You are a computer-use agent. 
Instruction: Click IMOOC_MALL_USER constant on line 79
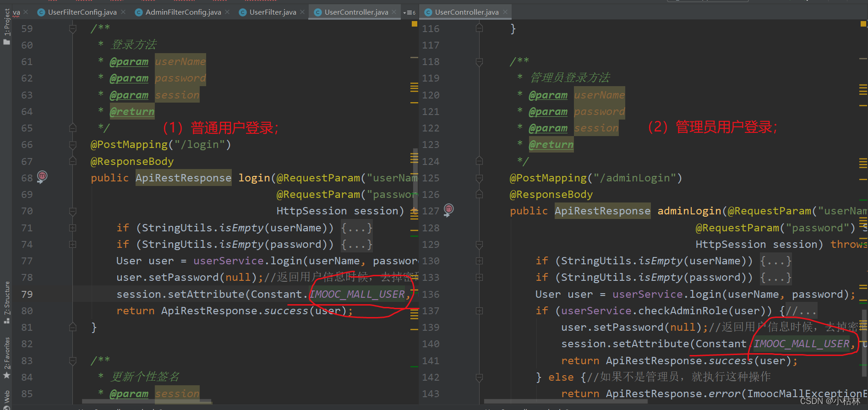pos(358,294)
